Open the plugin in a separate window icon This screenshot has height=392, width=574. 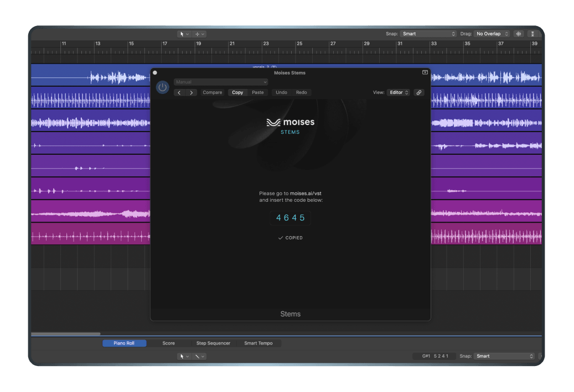click(425, 72)
